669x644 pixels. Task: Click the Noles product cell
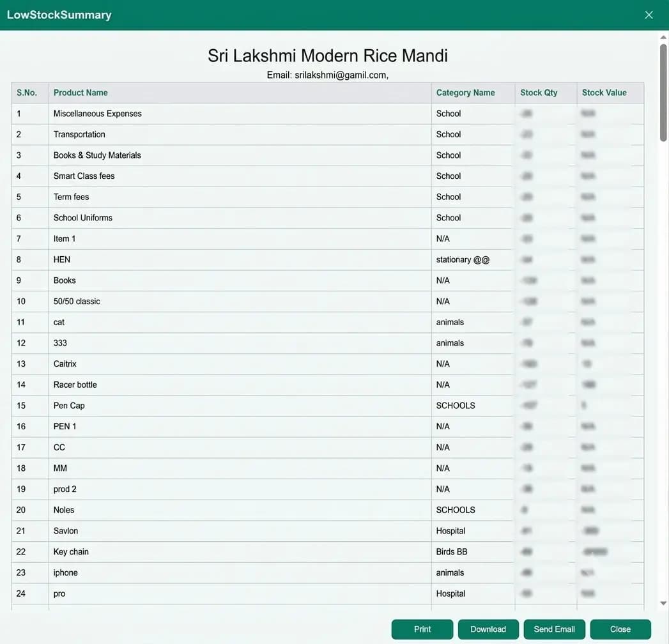(x=240, y=510)
